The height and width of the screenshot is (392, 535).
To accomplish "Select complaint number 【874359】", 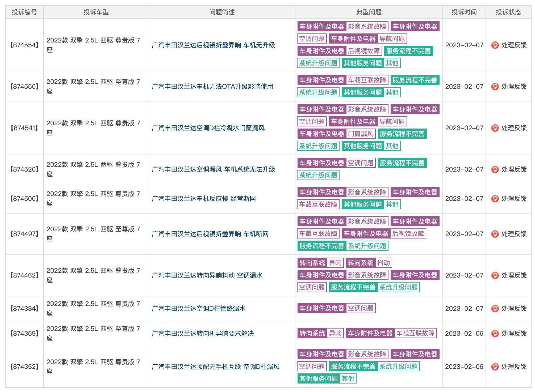I will point(24,334).
